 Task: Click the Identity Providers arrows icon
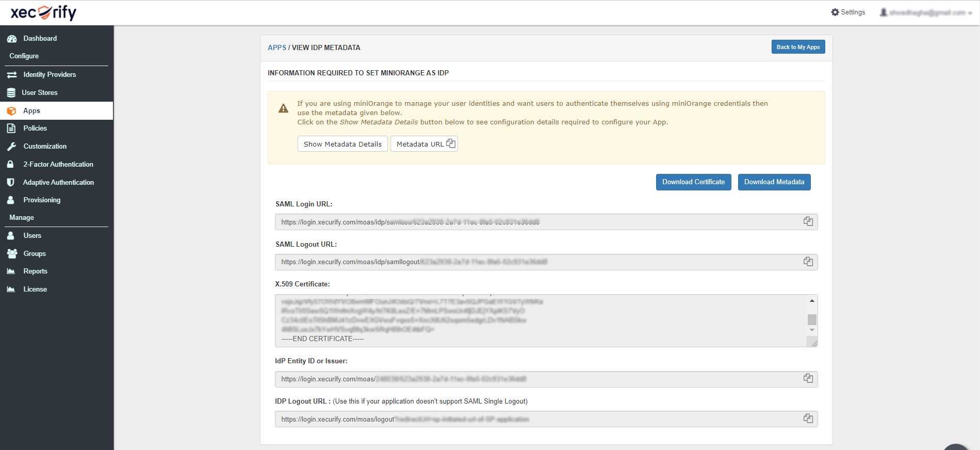[x=12, y=75]
